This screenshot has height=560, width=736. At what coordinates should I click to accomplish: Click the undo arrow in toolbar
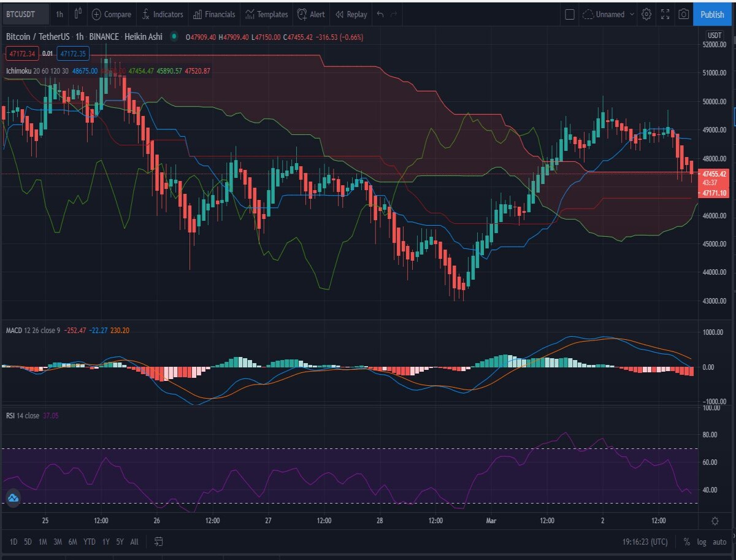(x=380, y=14)
